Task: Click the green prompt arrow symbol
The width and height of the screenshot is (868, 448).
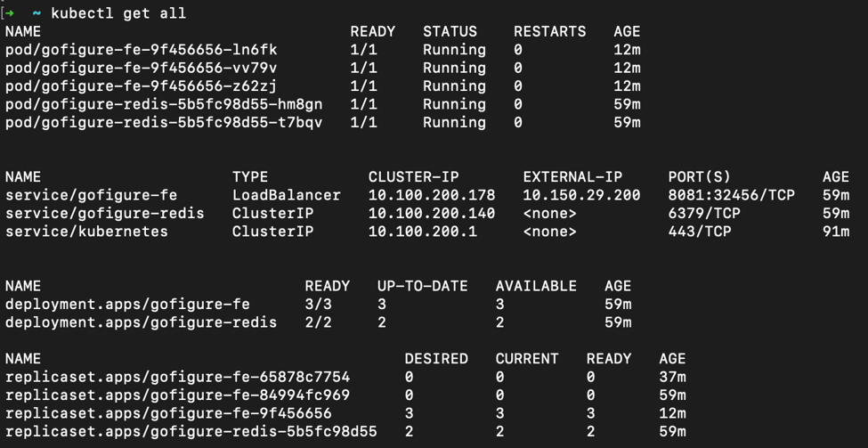Action: (11, 13)
